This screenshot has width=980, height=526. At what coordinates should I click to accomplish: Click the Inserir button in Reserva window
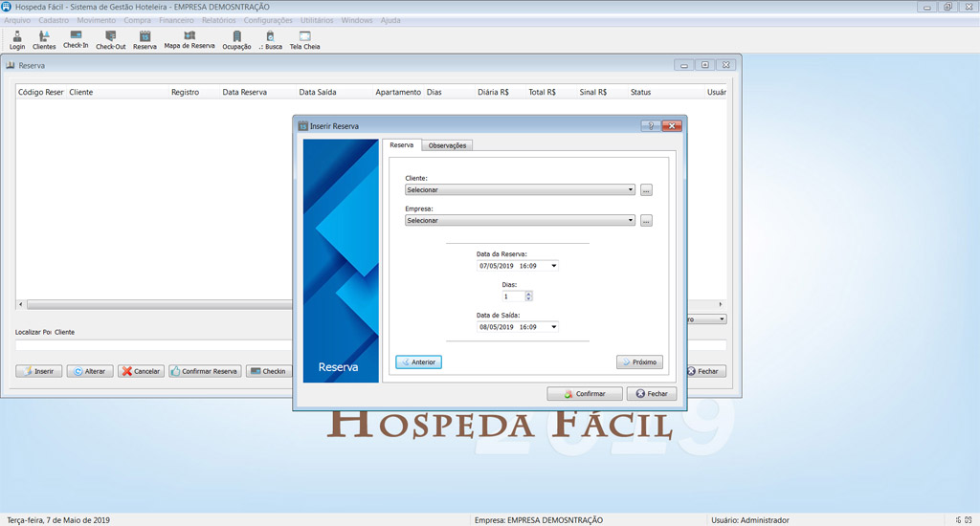tap(38, 371)
